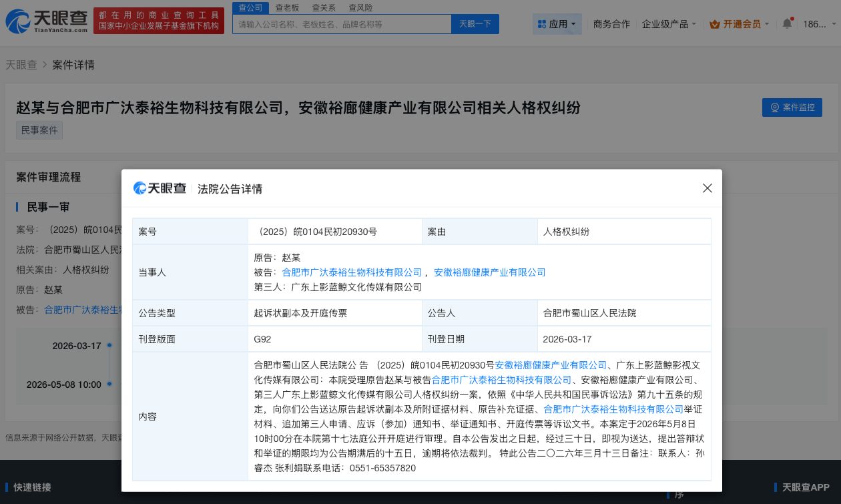Screen dimensions: 841x504
Task: Click the TianYanCha logo inside the dialog header
Action: (x=160, y=188)
